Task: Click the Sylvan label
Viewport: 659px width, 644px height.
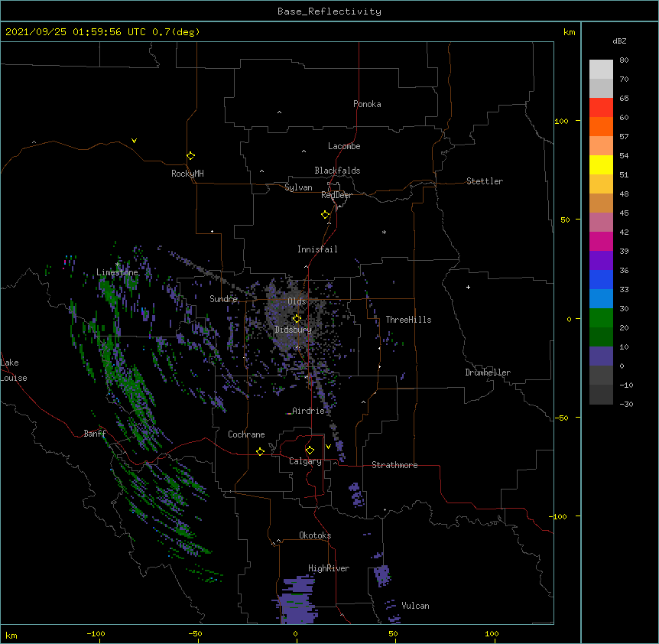Action: click(x=298, y=187)
